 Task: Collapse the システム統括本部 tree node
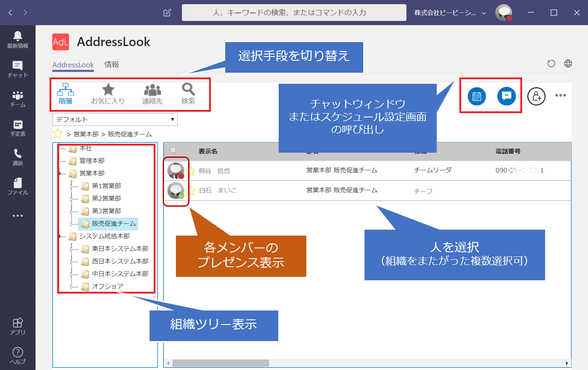point(60,236)
